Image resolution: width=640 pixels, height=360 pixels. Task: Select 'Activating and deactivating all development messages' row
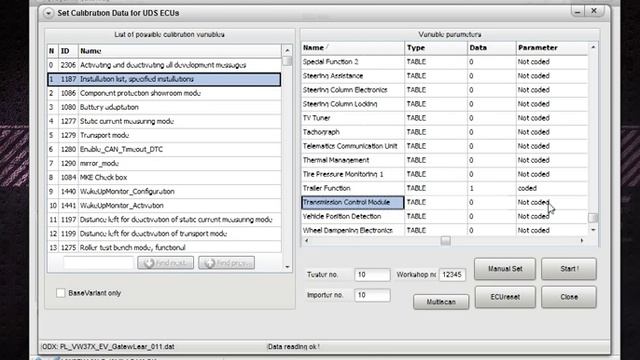[164, 65]
